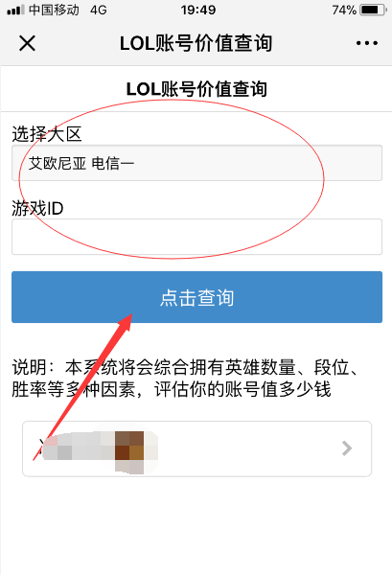Tap the cellular signal strength bars
This screenshot has width=392, height=575.
[x=15, y=10]
